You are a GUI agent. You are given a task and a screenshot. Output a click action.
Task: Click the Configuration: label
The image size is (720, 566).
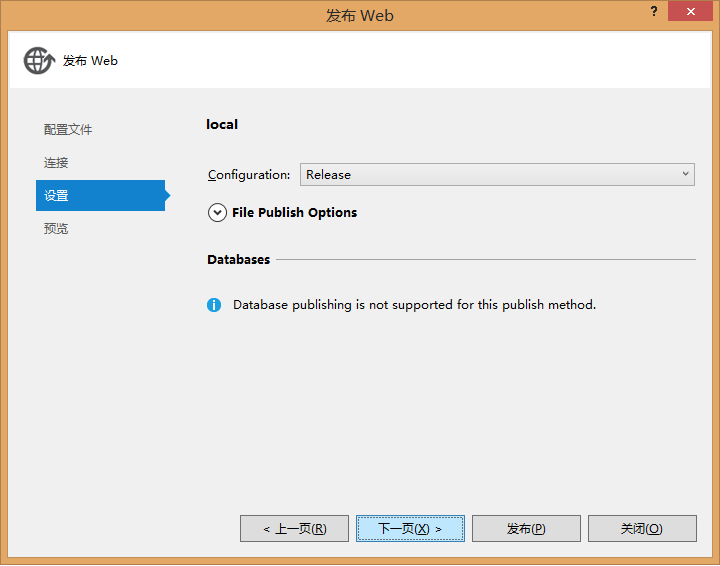coord(249,175)
